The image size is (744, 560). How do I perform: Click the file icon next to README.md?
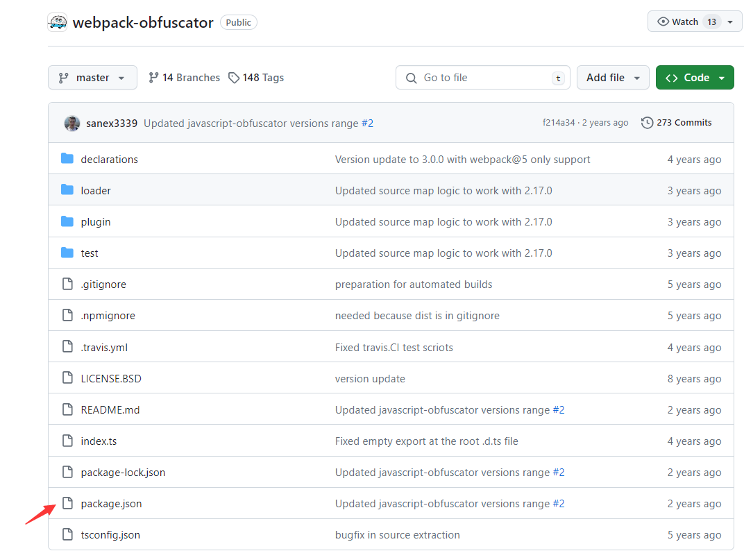click(x=67, y=409)
